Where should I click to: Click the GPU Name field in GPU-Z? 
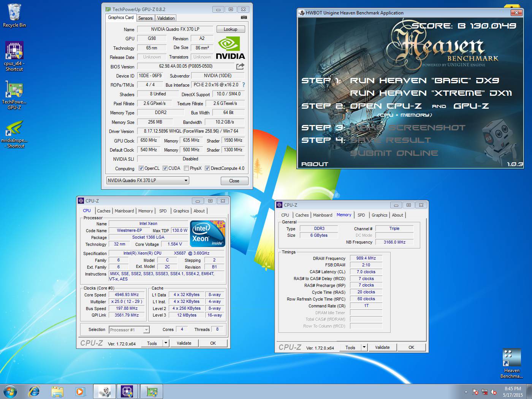[175, 29]
